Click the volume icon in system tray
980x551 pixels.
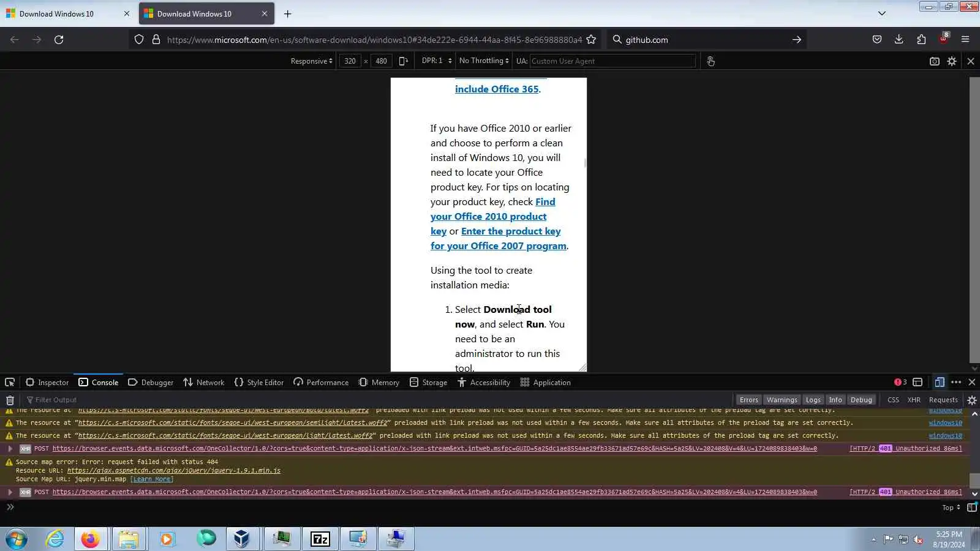click(x=918, y=539)
